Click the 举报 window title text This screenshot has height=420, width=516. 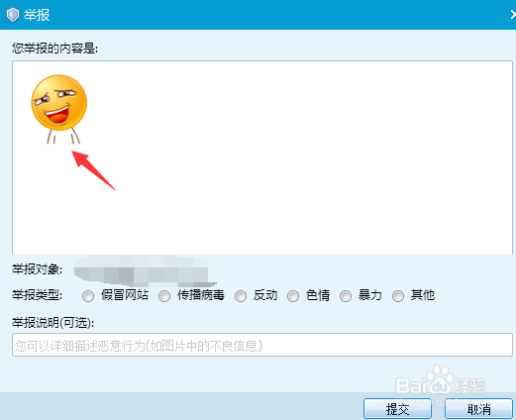coord(37,15)
